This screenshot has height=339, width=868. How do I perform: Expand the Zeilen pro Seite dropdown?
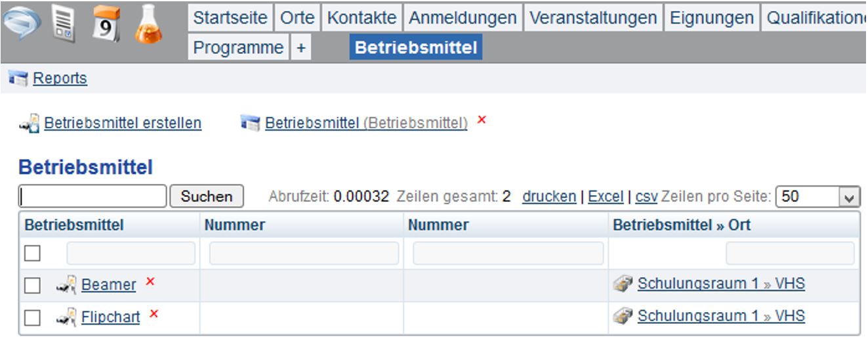tap(850, 196)
